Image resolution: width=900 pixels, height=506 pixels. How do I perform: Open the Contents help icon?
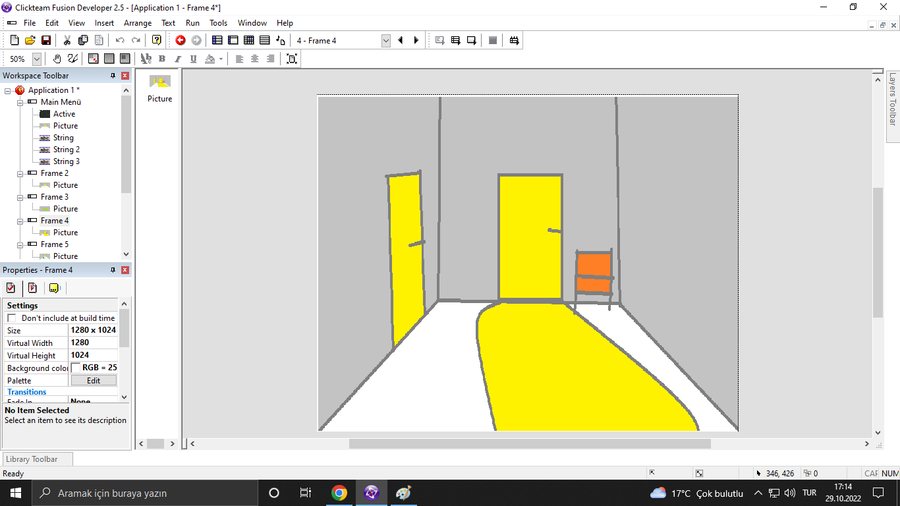click(156, 40)
